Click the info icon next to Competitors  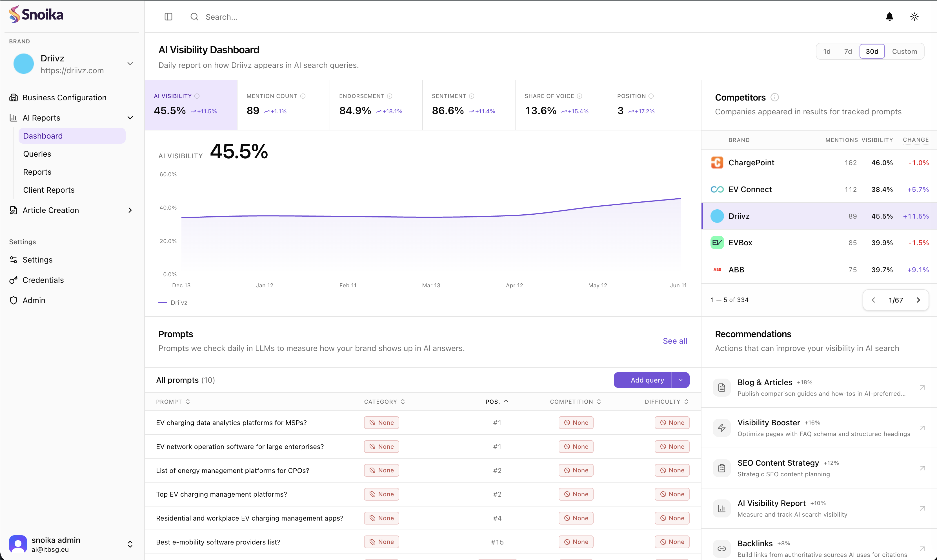(x=774, y=97)
